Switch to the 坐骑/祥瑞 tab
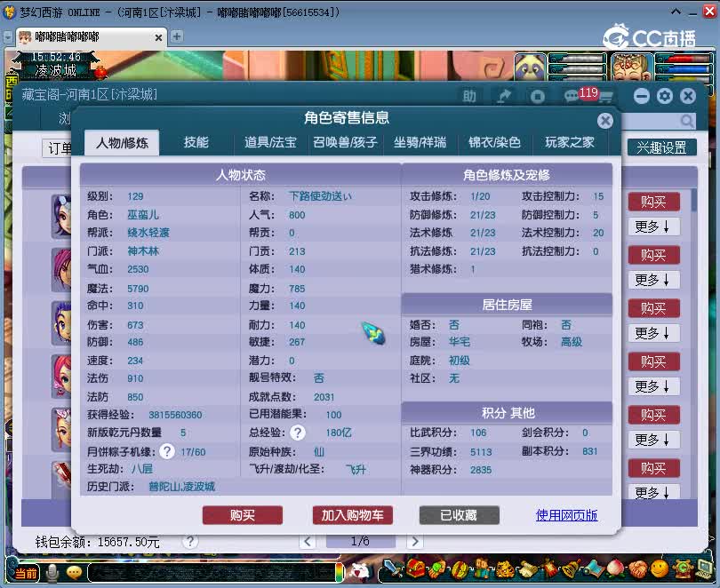 coord(420,142)
